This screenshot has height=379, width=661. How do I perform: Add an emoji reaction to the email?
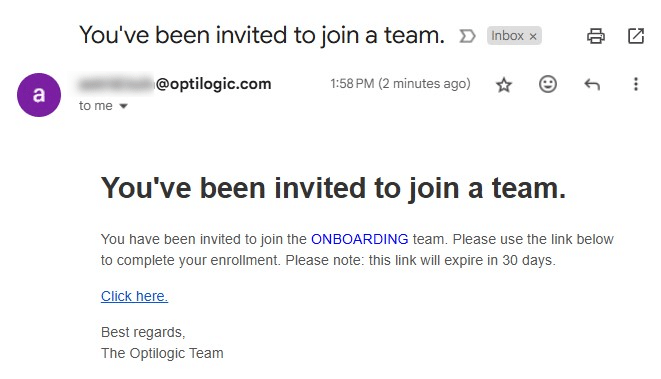pos(548,84)
